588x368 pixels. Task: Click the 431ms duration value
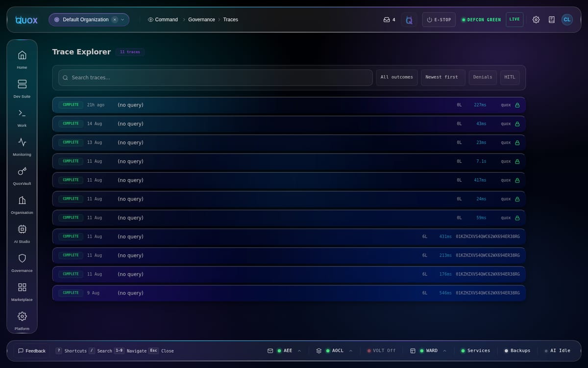pos(445,237)
